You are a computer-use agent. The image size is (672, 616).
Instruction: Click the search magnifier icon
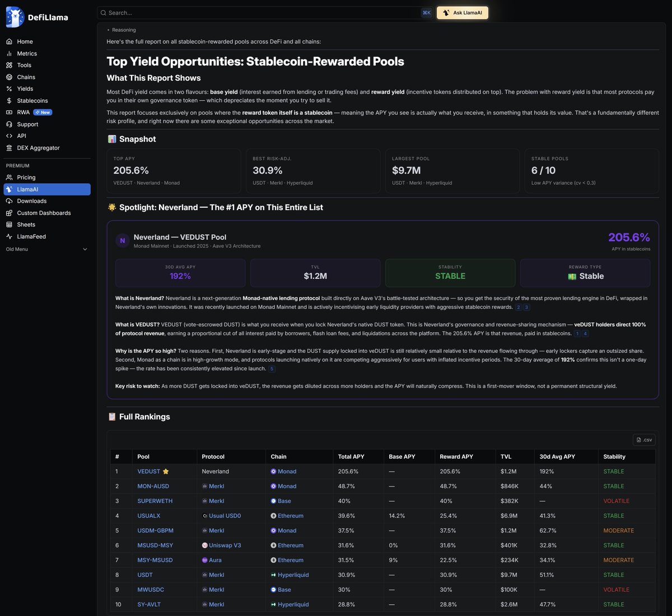click(x=103, y=12)
